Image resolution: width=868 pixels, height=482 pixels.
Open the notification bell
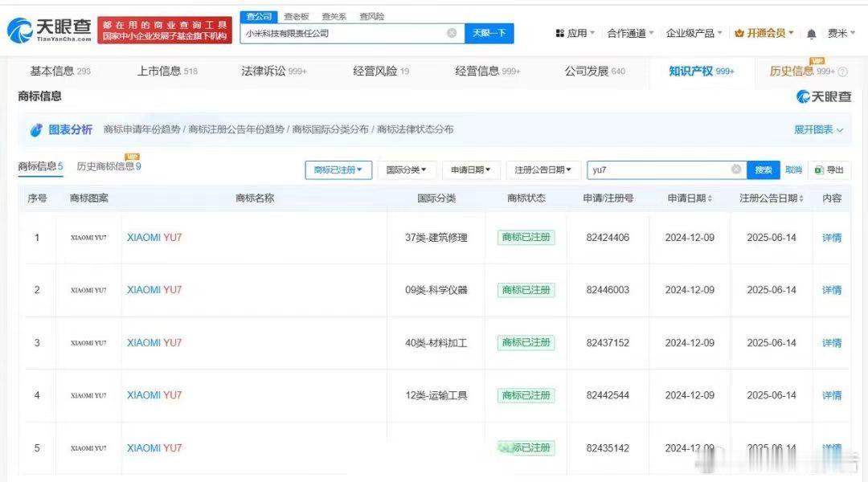(811, 34)
